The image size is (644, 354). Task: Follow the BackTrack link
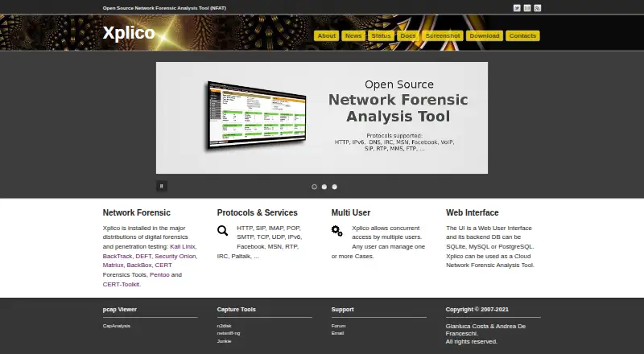118,256
